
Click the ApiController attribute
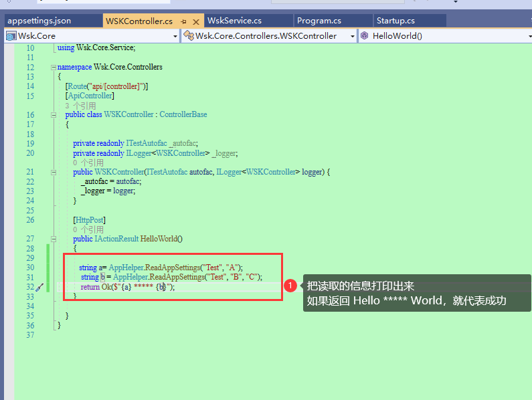click(90, 96)
